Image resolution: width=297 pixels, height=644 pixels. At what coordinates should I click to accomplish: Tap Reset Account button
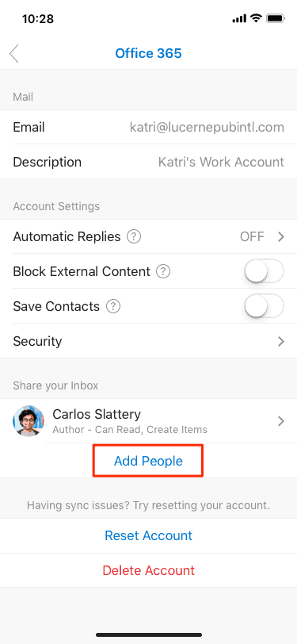[149, 535]
